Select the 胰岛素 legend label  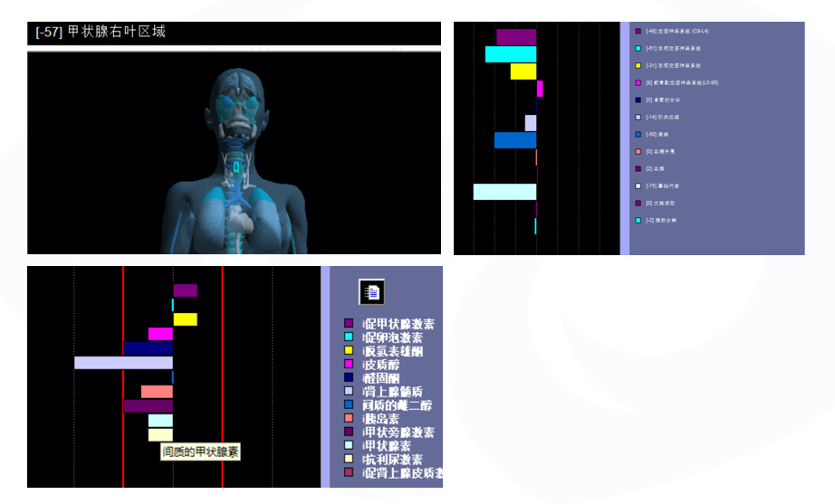coord(381,418)
